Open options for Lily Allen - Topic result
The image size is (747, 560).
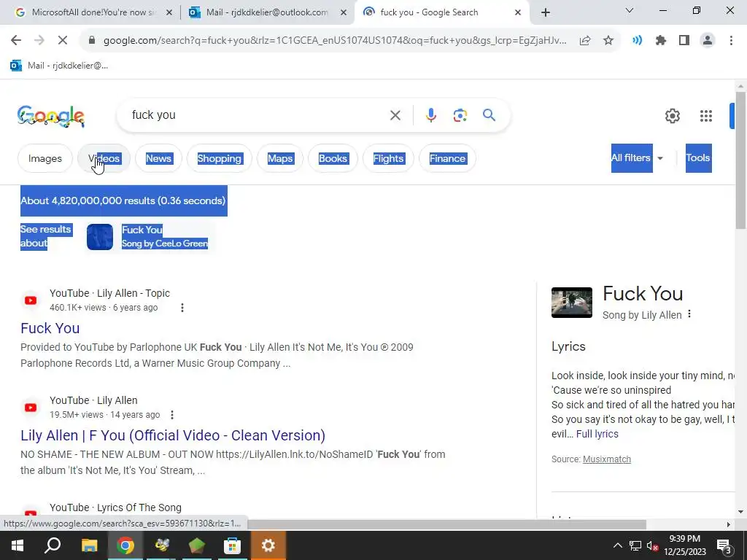[x=182, y=308]
